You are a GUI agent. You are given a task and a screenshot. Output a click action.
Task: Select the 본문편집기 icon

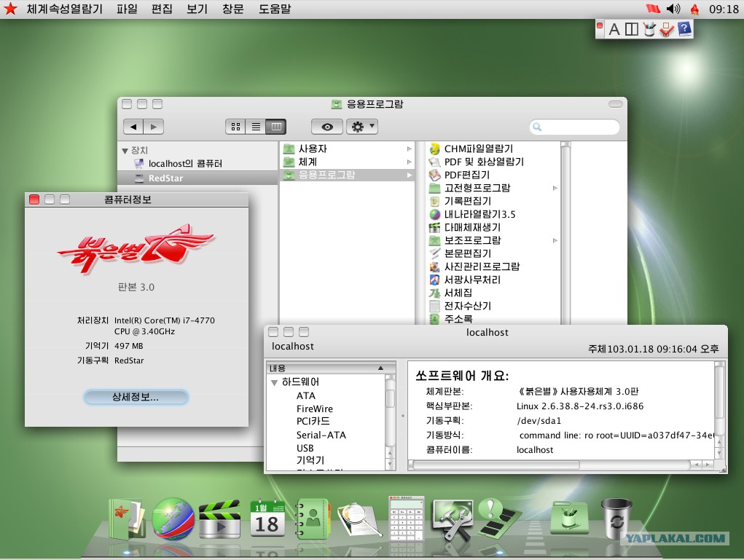[x=434, y=253]
